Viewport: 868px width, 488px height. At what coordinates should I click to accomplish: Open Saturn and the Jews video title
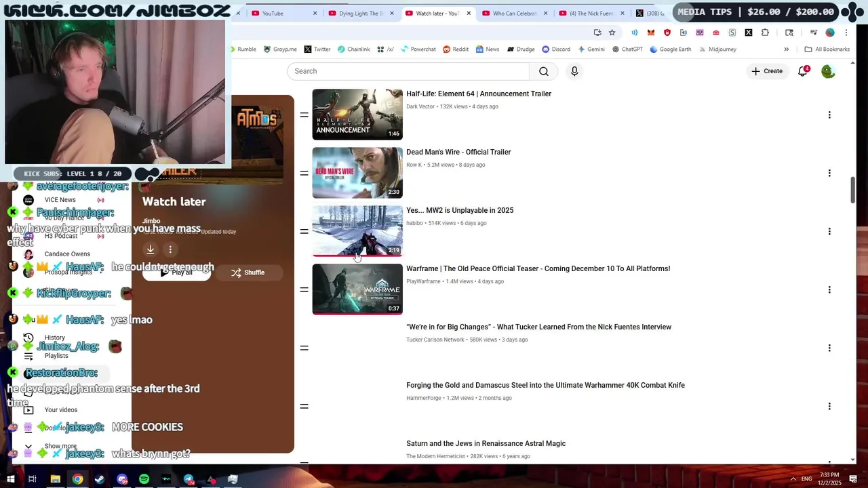[486, 443]
